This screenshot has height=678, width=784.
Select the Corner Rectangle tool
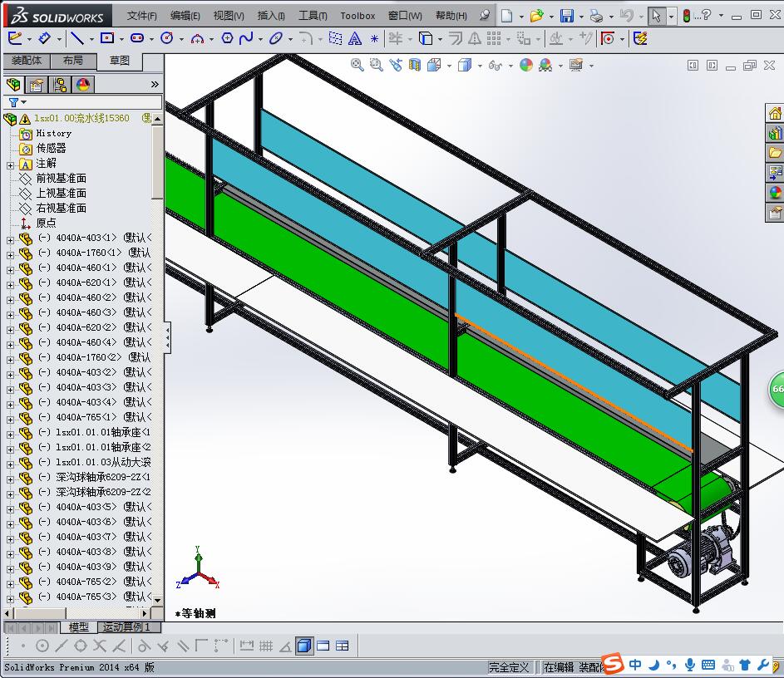point(107,38)
